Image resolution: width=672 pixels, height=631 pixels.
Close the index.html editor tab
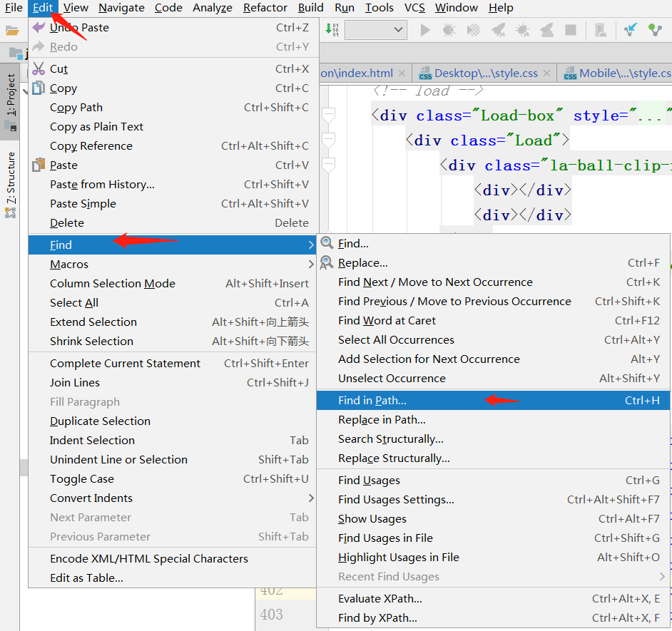pos(402,73)
